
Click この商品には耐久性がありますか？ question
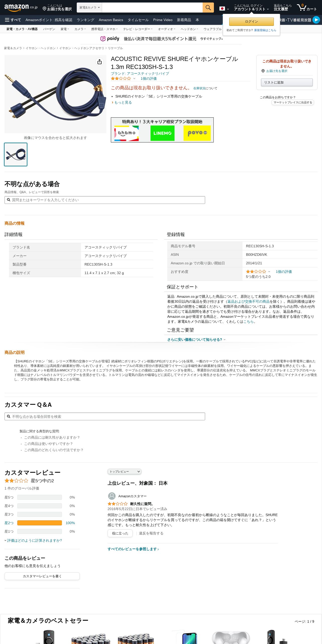coord(52,437)
